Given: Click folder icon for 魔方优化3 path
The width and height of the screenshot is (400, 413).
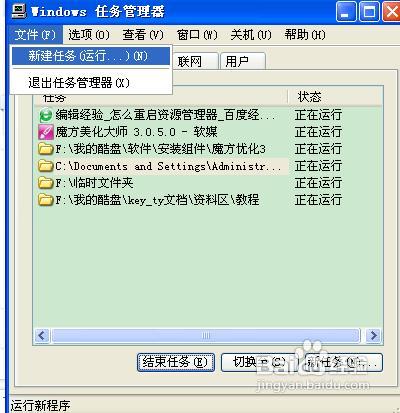Looking at the screenshot, I should click(46, 149).
